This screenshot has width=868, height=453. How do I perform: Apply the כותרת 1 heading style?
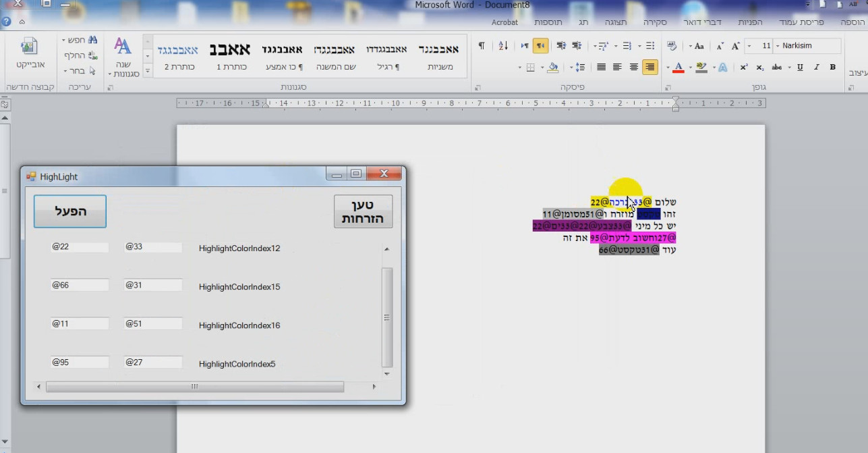point(231,57)
